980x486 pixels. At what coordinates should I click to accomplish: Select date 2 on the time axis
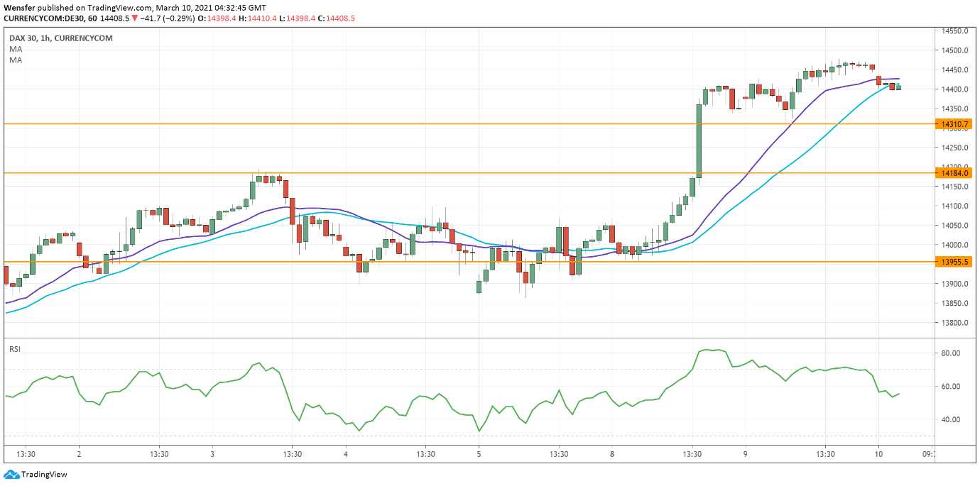pyautogui.click(x=79, y=454)
